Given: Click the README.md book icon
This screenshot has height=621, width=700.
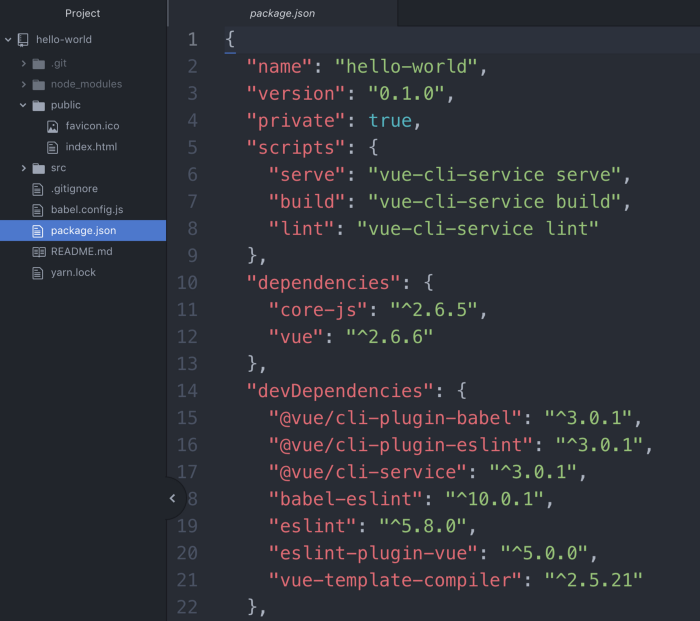Looking at the screenshot, I should click(38, 251).
